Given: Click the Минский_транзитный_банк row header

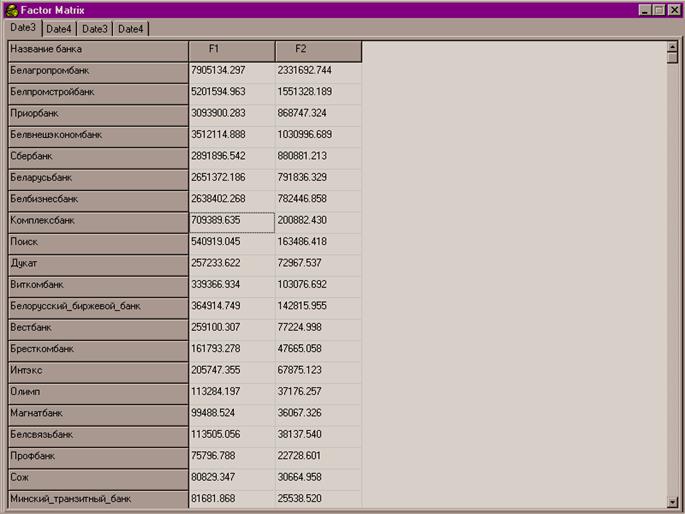Looking at the screenshot, I should point(97,498).
